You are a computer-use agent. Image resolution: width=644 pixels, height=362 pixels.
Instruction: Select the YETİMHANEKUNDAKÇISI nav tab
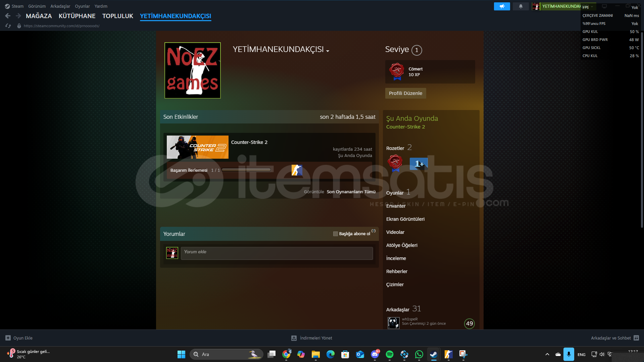[176, 16]
